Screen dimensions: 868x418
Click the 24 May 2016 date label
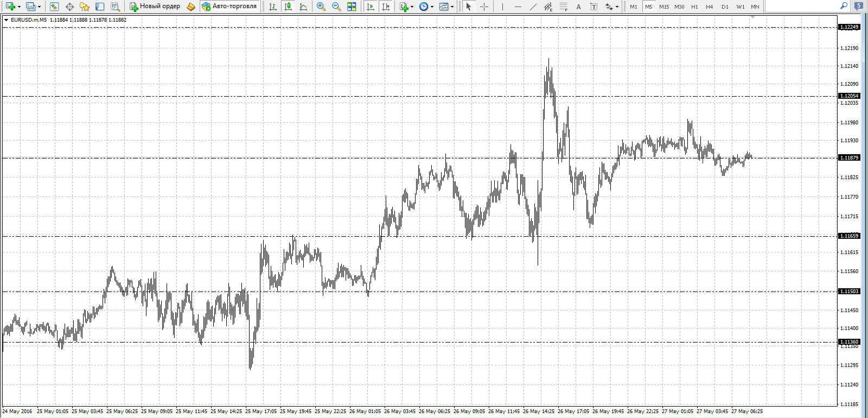click(x=17, y=411)
